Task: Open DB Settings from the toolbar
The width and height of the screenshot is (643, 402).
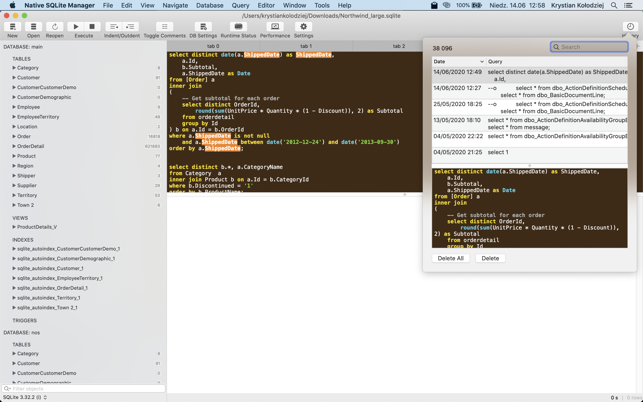Action: point(203,28)
